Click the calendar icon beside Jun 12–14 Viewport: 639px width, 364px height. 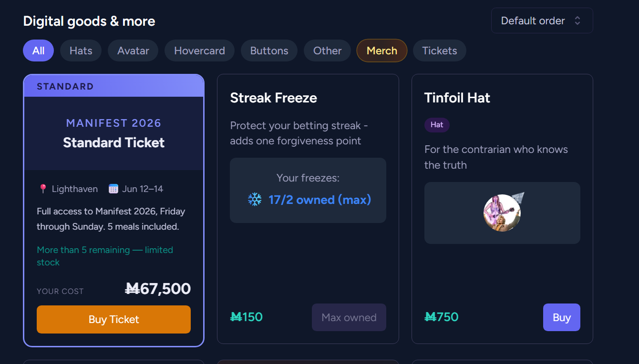pyautogui.click(x=113, y=189)
